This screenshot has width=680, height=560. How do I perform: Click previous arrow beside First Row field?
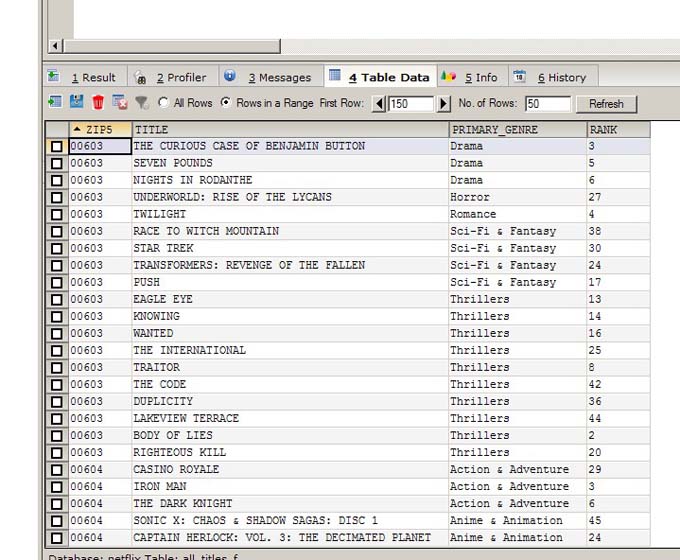[379, 104]
